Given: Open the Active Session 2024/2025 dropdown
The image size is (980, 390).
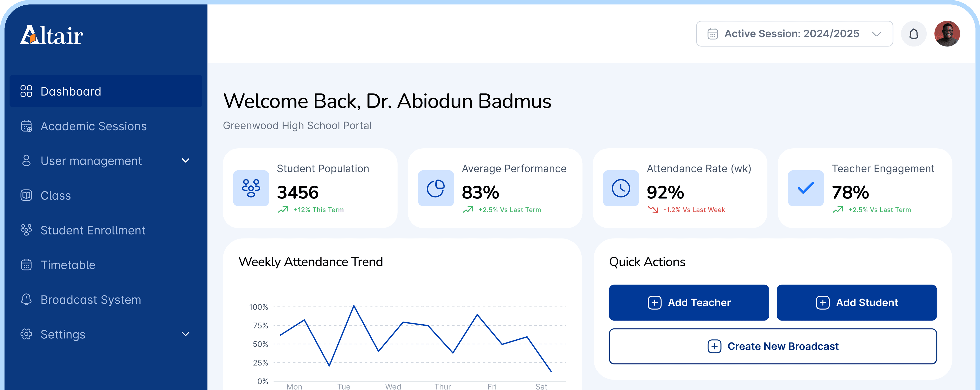Looking at the screenshot, I should pos(794,34).
